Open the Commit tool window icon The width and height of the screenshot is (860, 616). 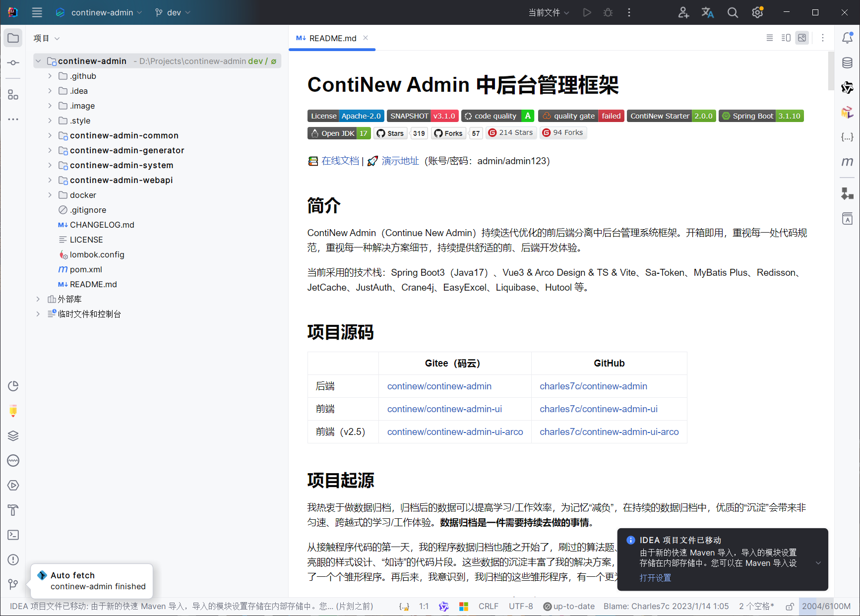(x=13, y=63)
